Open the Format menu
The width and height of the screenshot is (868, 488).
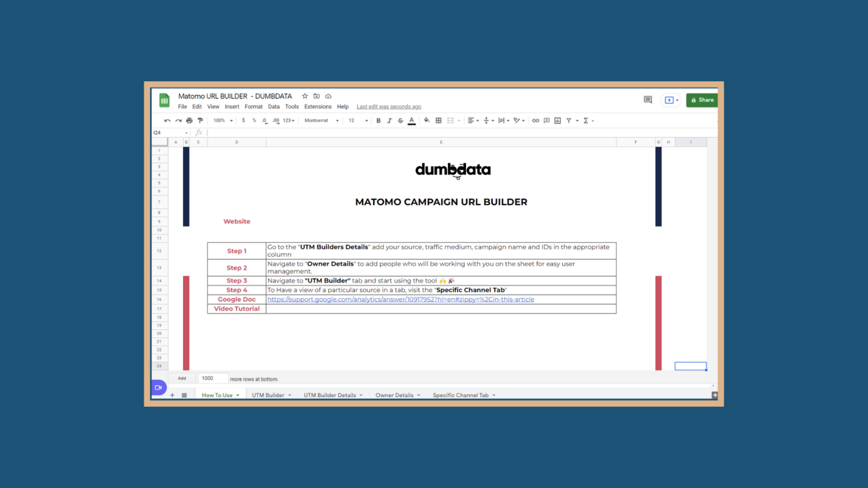point(253,106)
